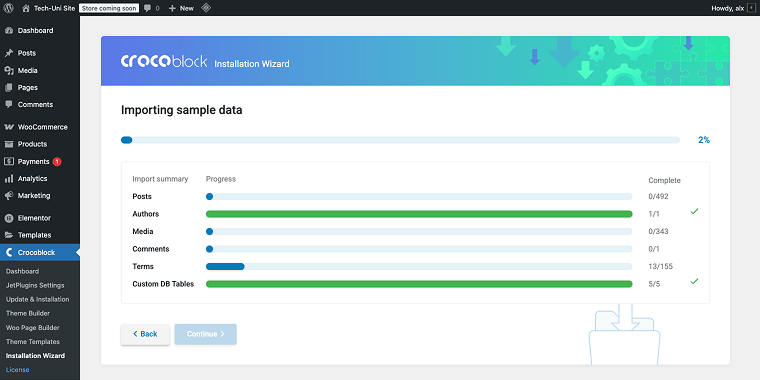Click the Tech-Uni Site link
The height and width of the screenshot is (380, 760).
pos(54,8)
